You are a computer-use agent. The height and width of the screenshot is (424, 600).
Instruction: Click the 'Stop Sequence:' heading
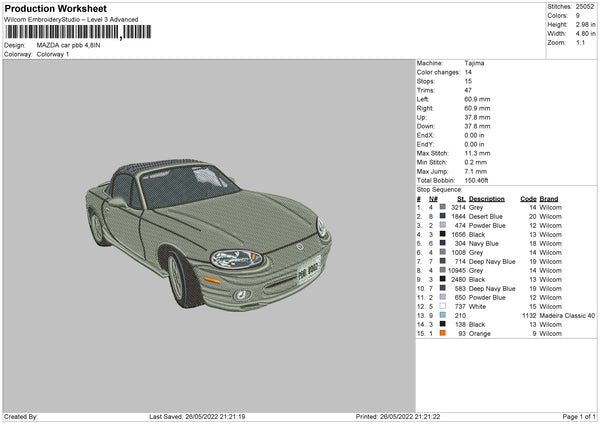[x=439, y=190]
